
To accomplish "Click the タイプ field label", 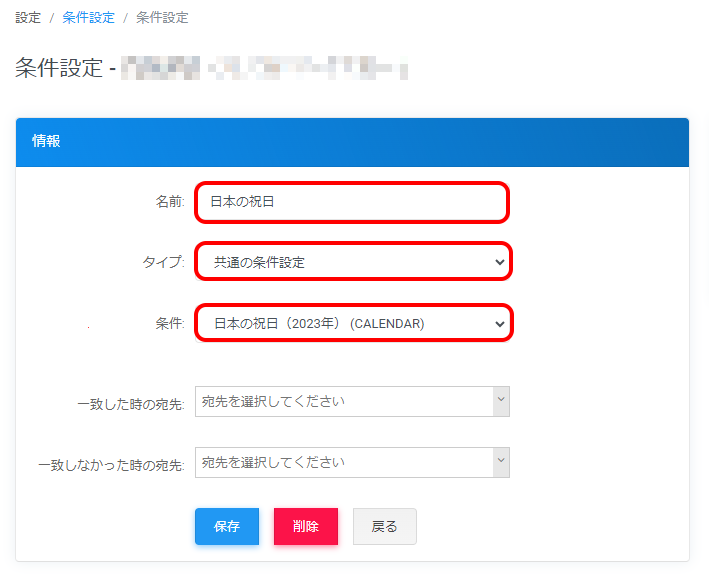I will (164, 263).
